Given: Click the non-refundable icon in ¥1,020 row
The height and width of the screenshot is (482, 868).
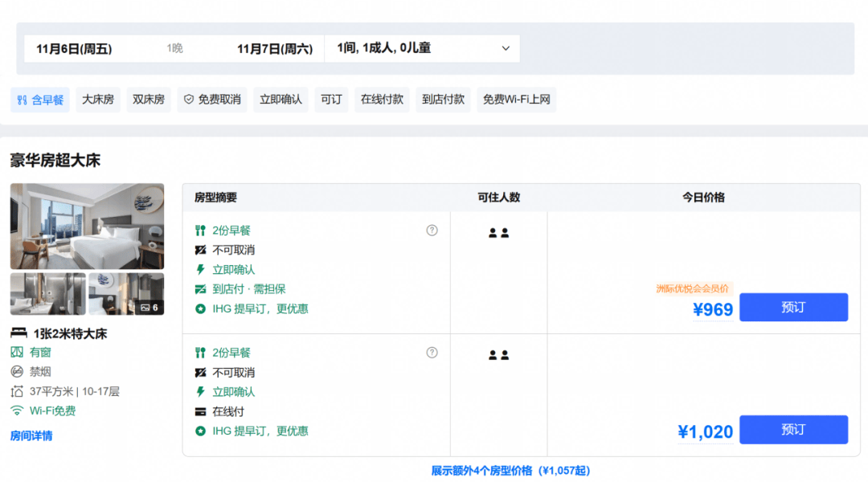Looking at the screenshot, I should click(x=200, y=373).
